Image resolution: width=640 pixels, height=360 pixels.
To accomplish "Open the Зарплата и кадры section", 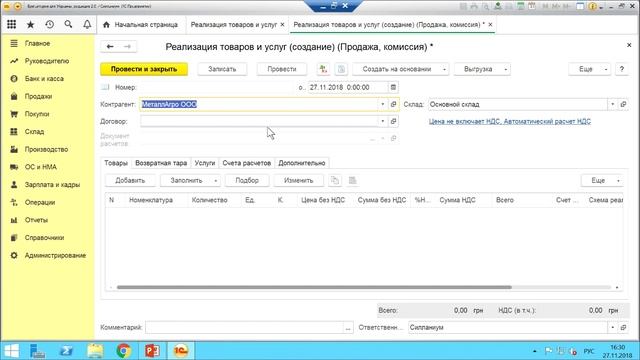I will (52, 184).
